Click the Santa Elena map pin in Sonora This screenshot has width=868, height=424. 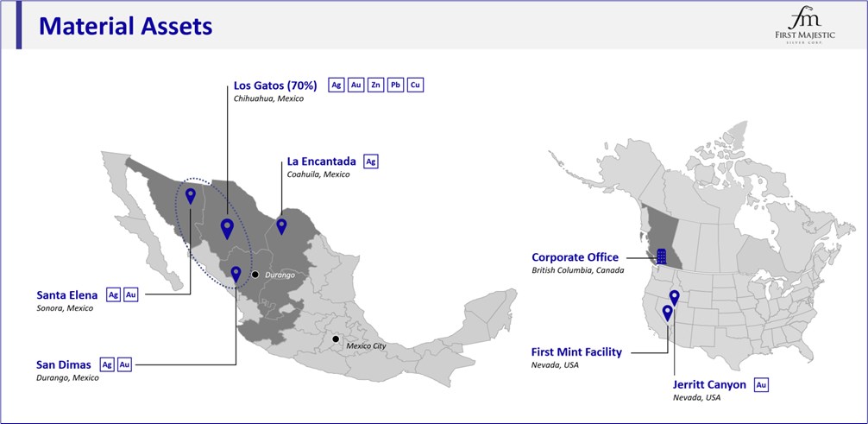pyautogui.click(x=191, y=195)
